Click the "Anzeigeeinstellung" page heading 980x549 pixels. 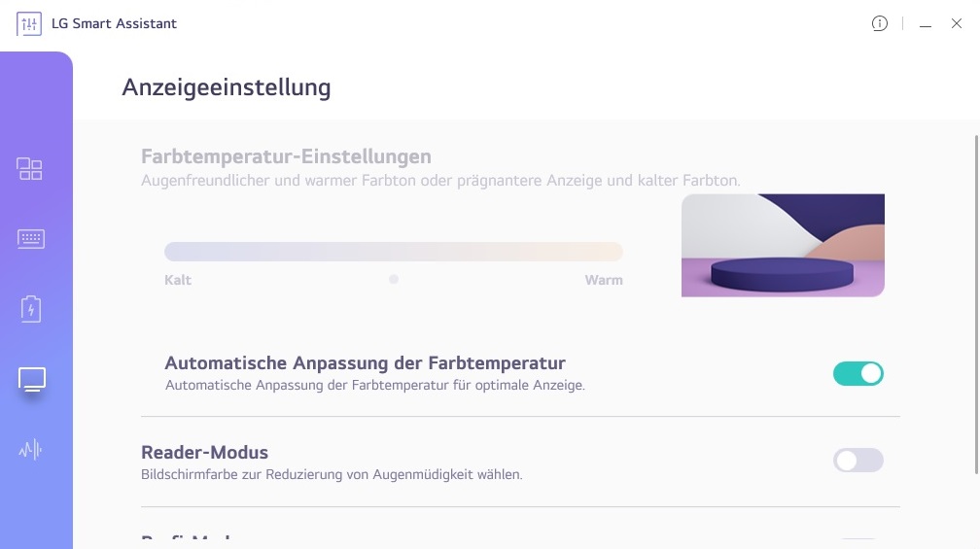pos(227,87)
